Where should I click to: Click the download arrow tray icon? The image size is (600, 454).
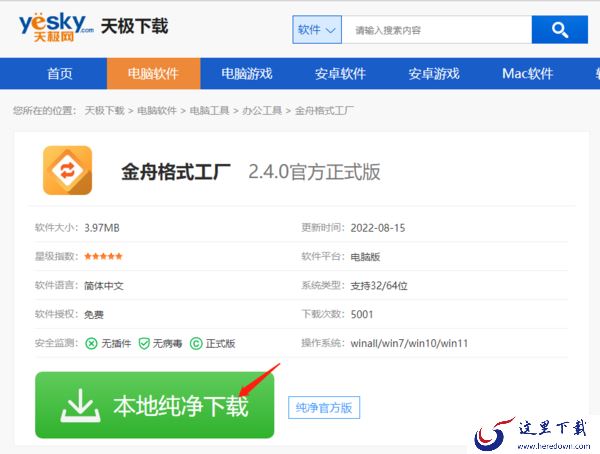tap(80, 406)
